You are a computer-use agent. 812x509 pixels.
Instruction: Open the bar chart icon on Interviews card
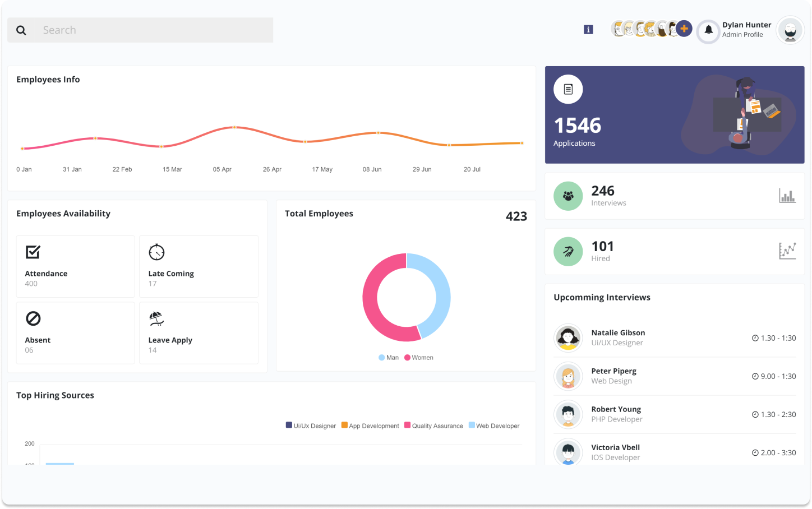[x=787, y=196]
